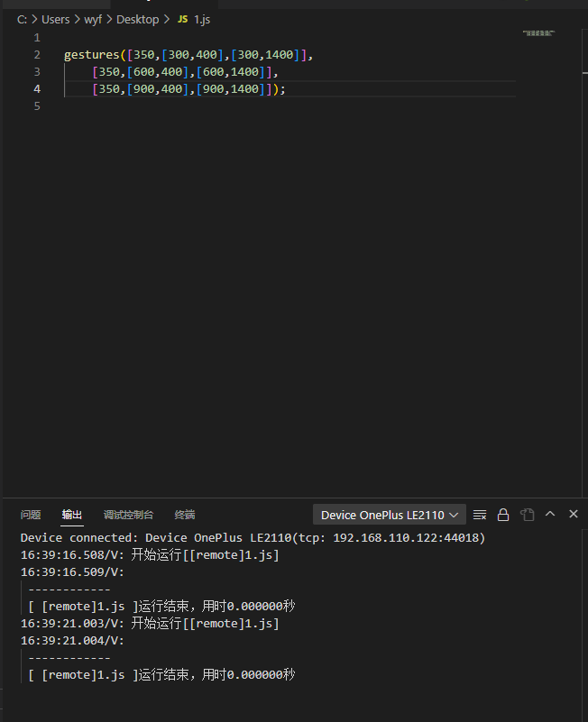The image size is (588, 722).
Task: Click the JS file icon in breadcrumb
Action: (182, 19)
